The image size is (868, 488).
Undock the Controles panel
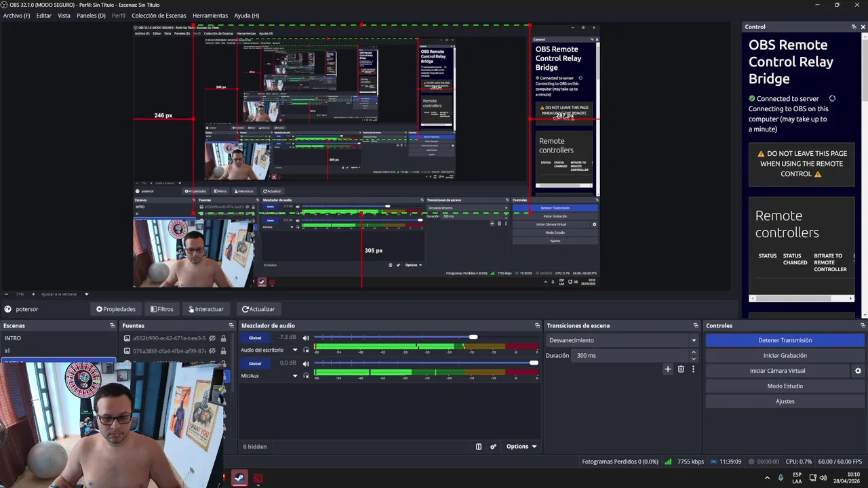coord(862,325)
